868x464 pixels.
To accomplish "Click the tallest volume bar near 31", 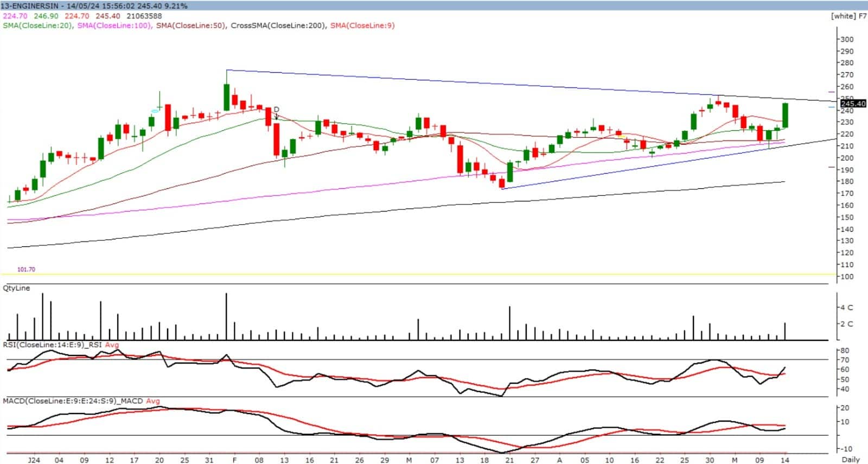I will coord(226,316).
